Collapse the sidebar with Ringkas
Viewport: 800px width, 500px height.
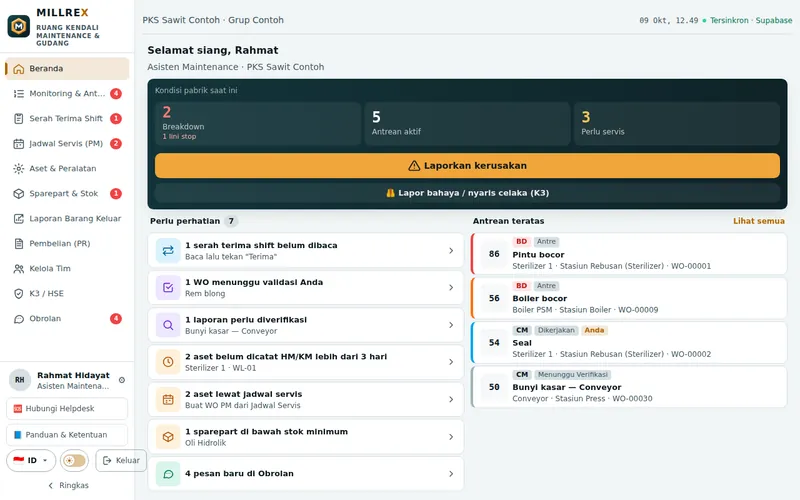(x=68, y=485)
